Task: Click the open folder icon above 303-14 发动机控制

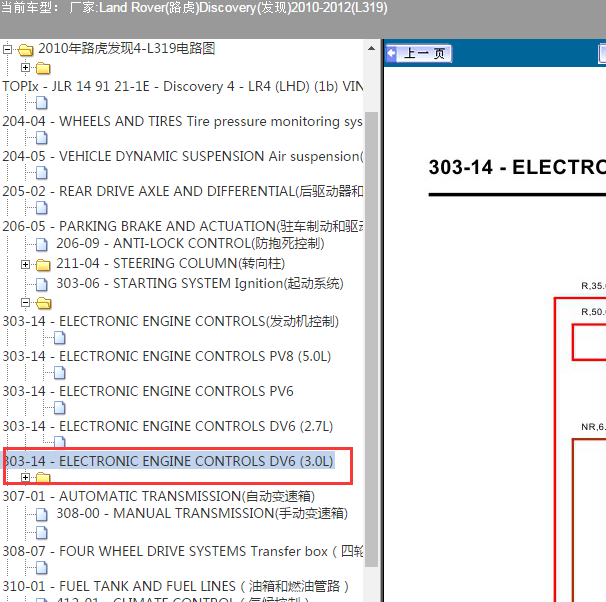Action: click(43, 303)
